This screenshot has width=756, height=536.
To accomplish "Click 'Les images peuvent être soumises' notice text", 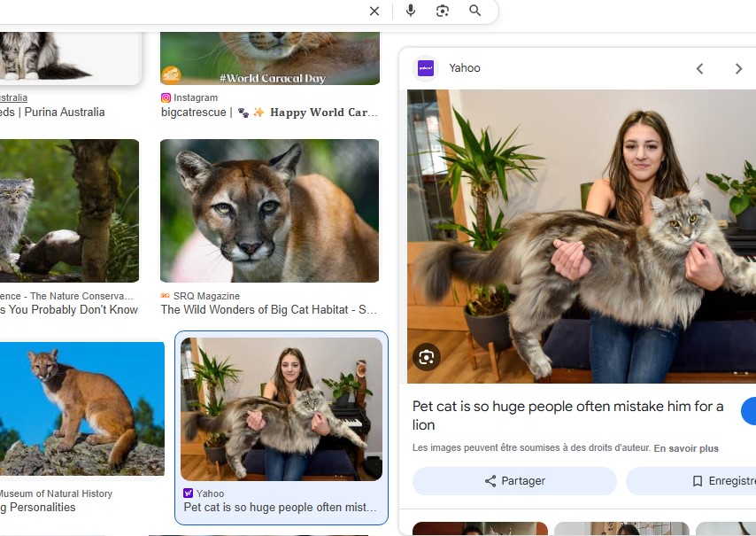I will 531,448.
